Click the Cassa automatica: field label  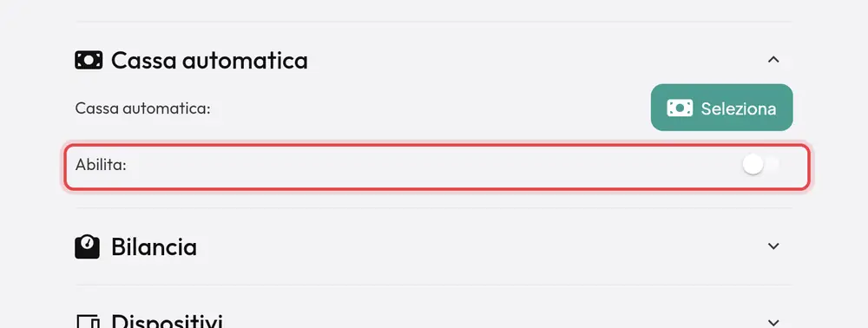pos(143,108)
